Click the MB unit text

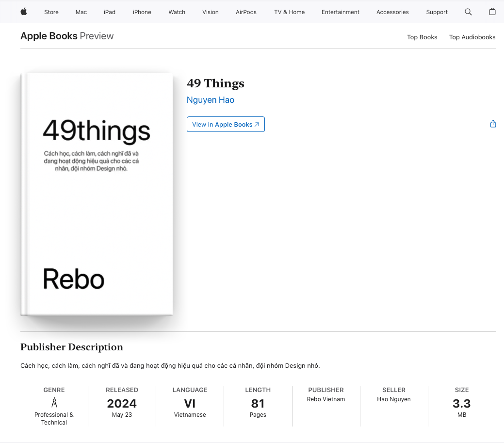462,415
